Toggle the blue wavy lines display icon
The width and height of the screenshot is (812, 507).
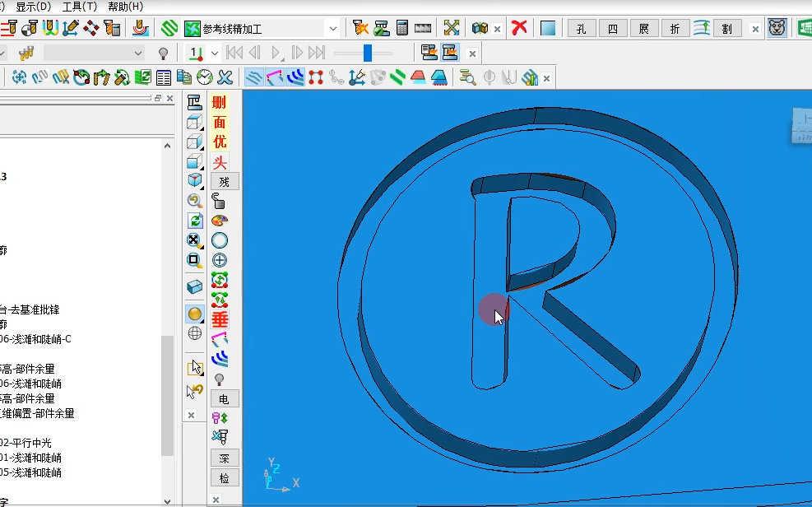(x=253, y=77)
